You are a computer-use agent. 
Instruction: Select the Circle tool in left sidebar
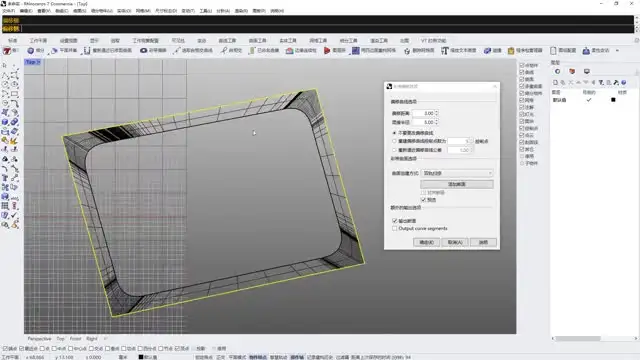click(5, 85)
